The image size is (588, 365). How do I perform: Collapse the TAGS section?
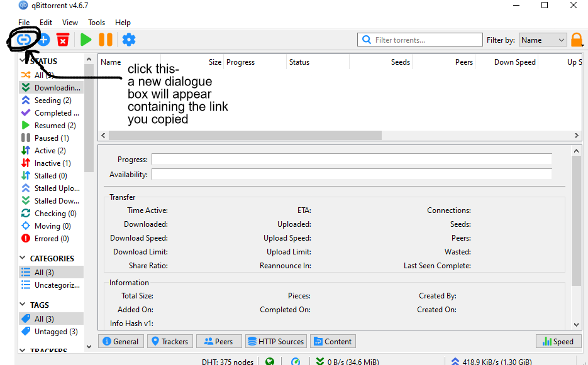[23, 305]
